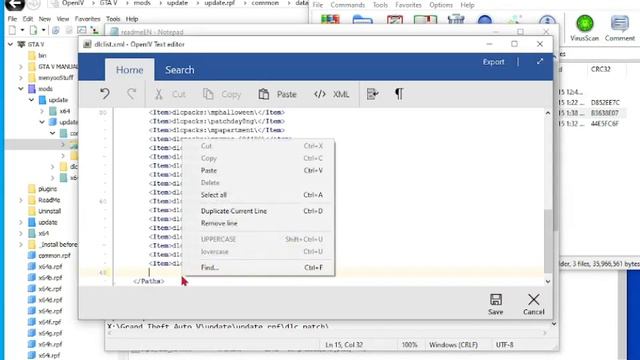Choose Remove line from context menu

[x=259, y=223]
